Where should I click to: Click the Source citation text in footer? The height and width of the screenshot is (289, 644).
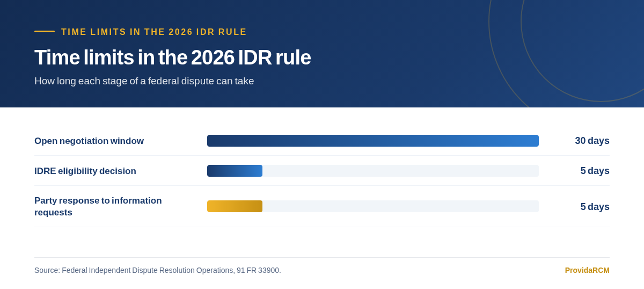158,270
